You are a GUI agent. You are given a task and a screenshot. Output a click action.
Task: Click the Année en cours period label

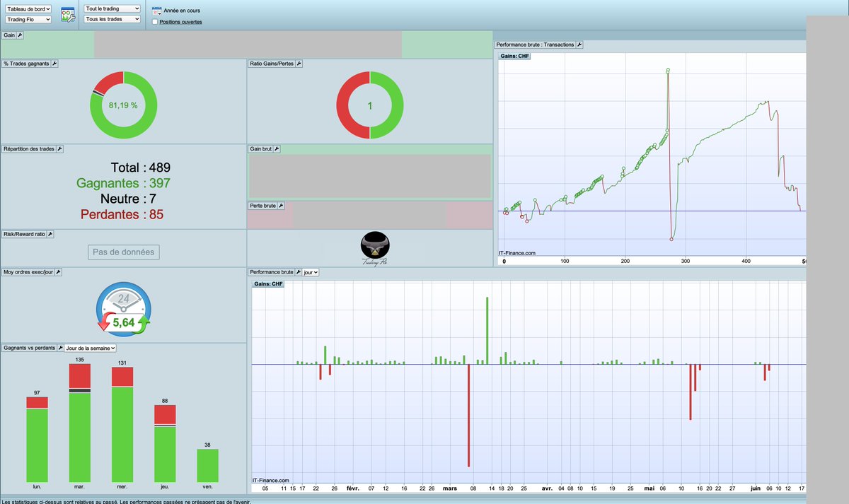point(182,11)
